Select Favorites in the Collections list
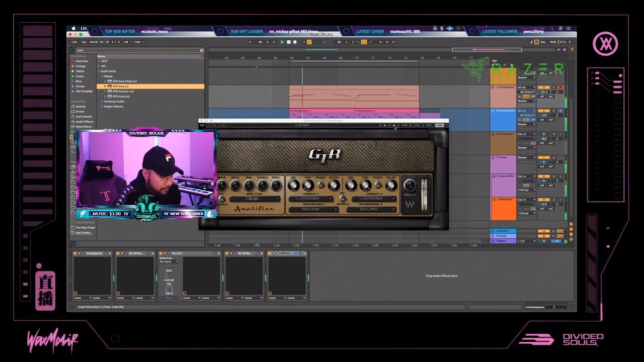 (82, 61)
